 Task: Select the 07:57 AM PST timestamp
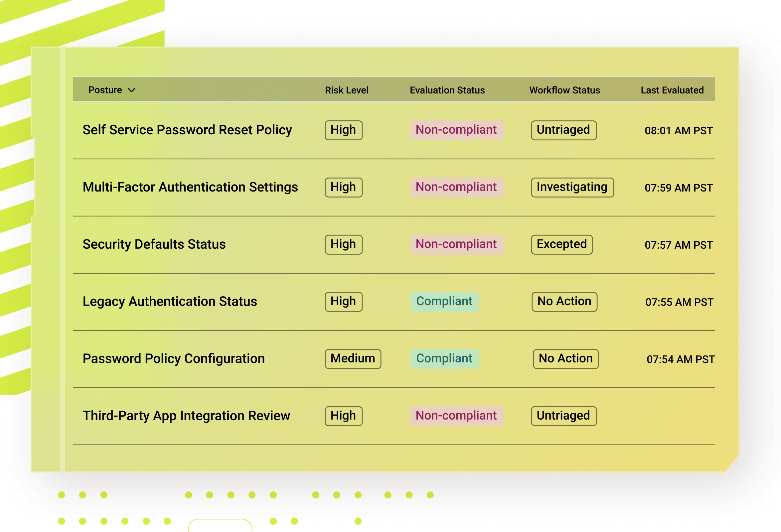point(679,245)
